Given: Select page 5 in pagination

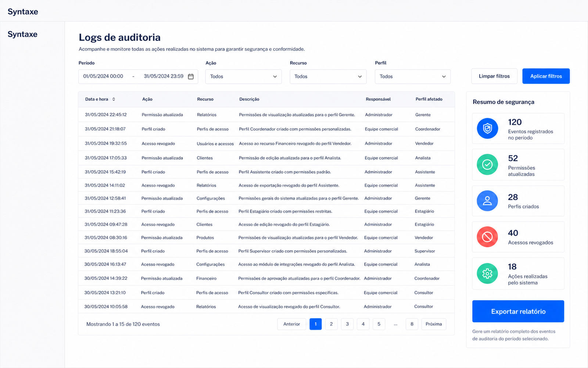Looking at the screenshot, I should [x=379, y=324].
